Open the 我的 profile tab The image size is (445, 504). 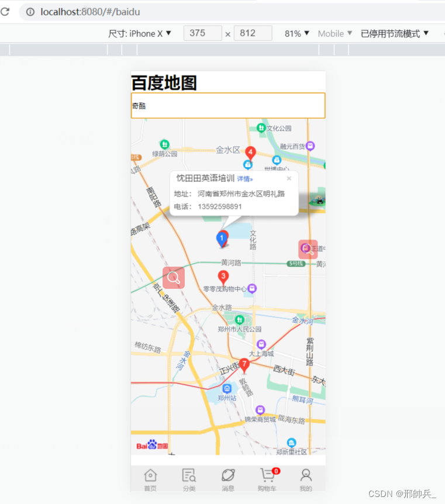click(x=306, y=480)
